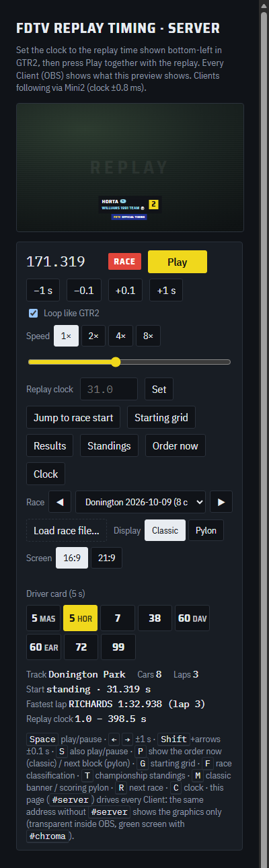Screen dimensions: 269x868
Task: Switch Display to Classic
Action: [x=165, y=530]
